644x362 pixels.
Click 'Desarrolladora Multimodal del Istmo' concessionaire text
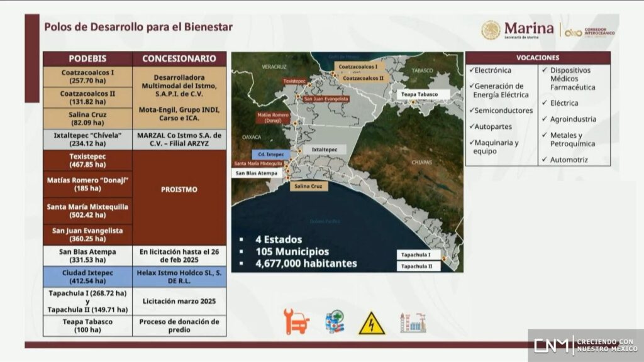click(179, 85)
